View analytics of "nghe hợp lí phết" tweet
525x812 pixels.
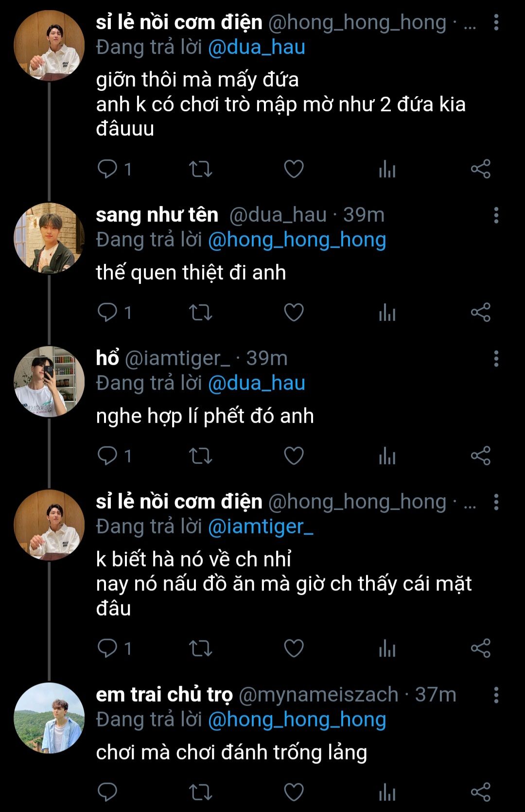387,456
